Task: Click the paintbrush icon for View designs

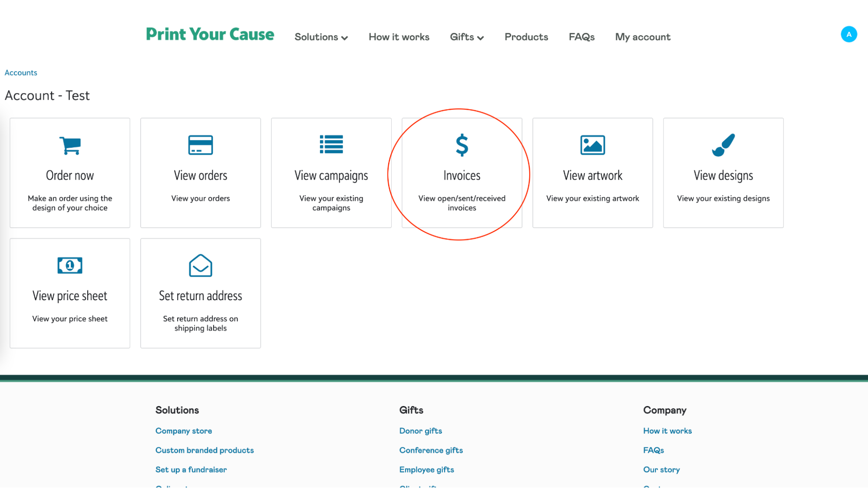Action: pos(723,145)
